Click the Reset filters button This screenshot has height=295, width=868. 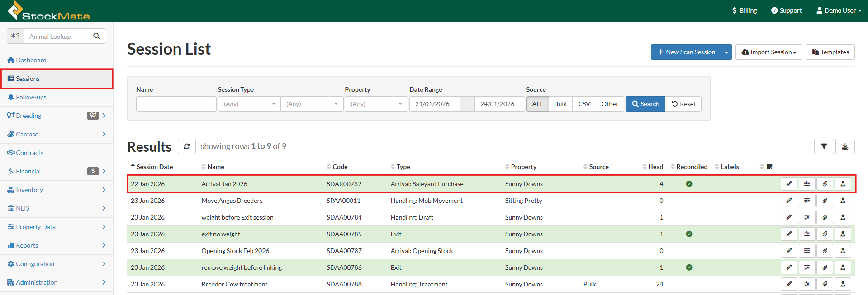(683, 104)
